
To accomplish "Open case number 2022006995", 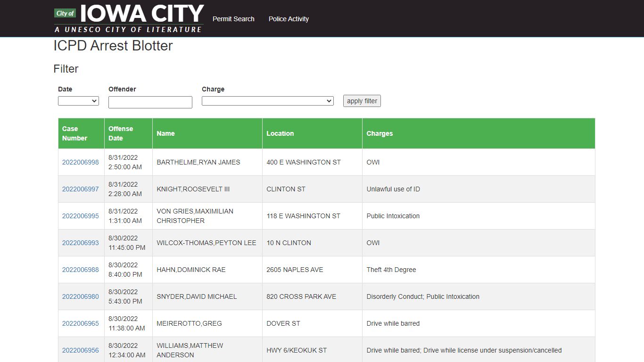I will coord(81,216).
